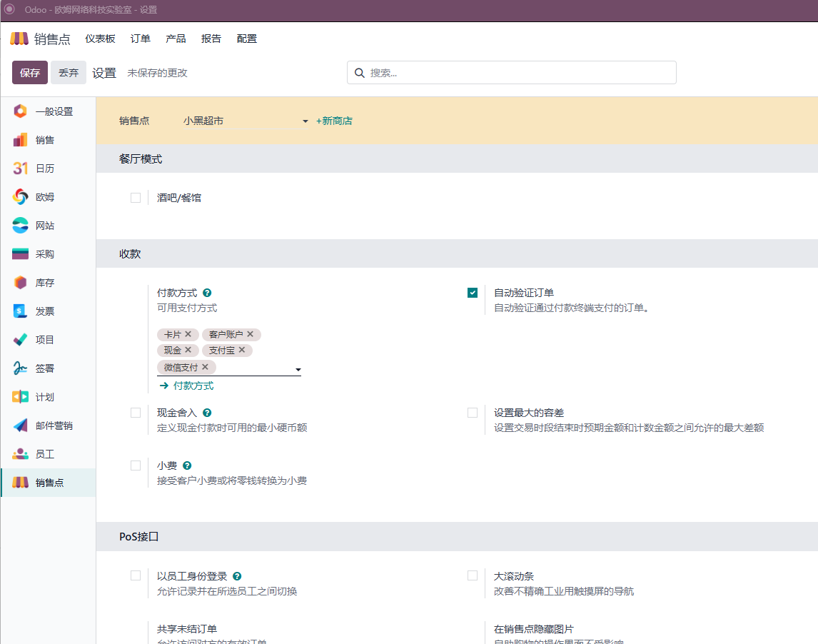Viewport: 818px width, 644px height.
Task: Uncheck 自动验证订单
Action: pos(473,293)
